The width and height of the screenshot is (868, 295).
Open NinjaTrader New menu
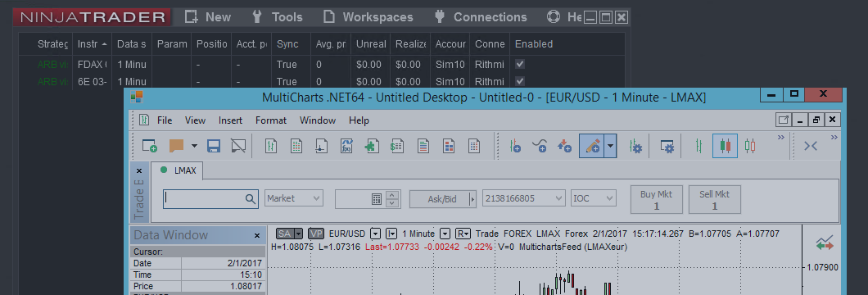click(208, 17)
